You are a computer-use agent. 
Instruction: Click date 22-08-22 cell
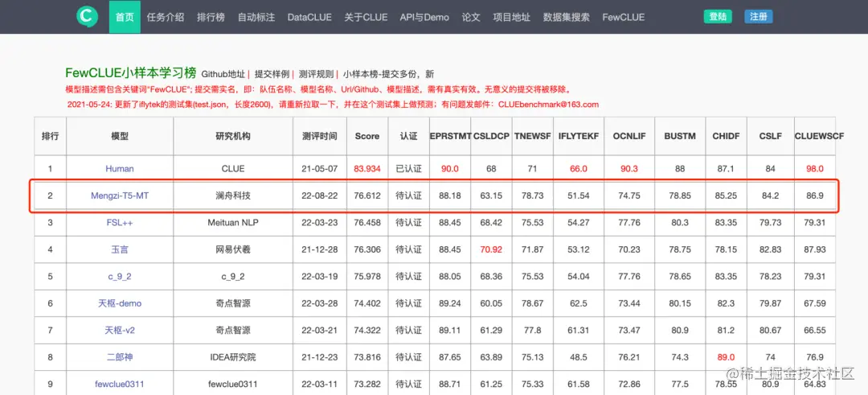pos(319,195)
